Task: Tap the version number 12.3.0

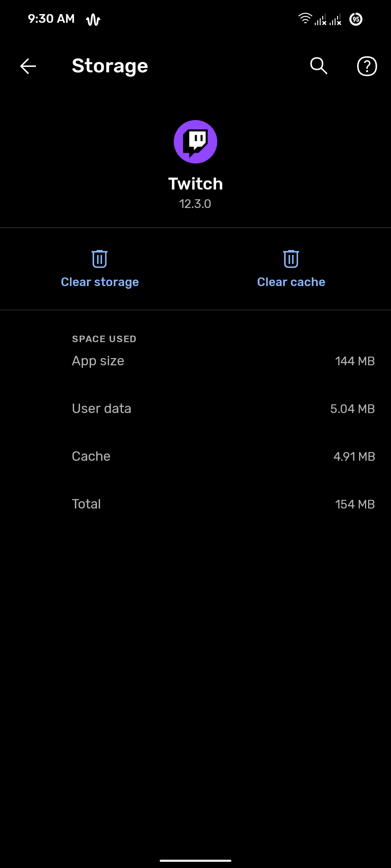Action: point(195,204)
